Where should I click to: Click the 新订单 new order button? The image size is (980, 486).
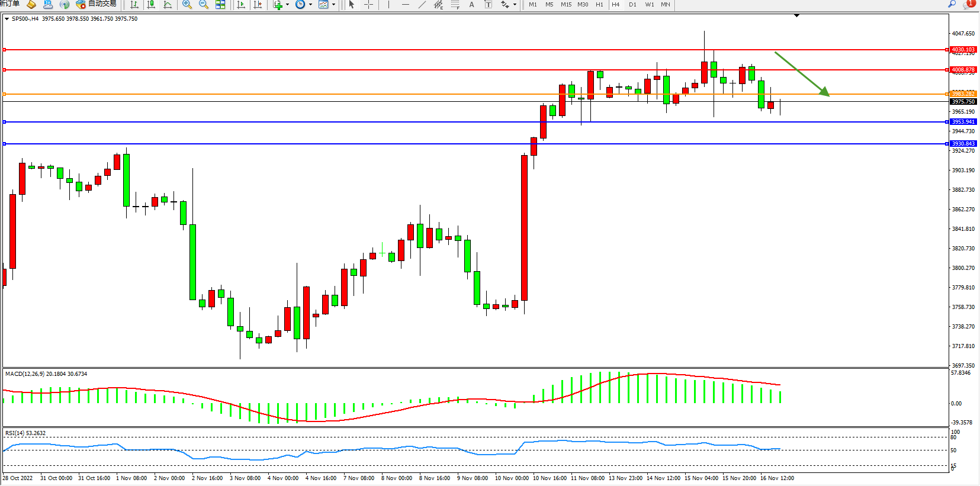tap(9, 4)
